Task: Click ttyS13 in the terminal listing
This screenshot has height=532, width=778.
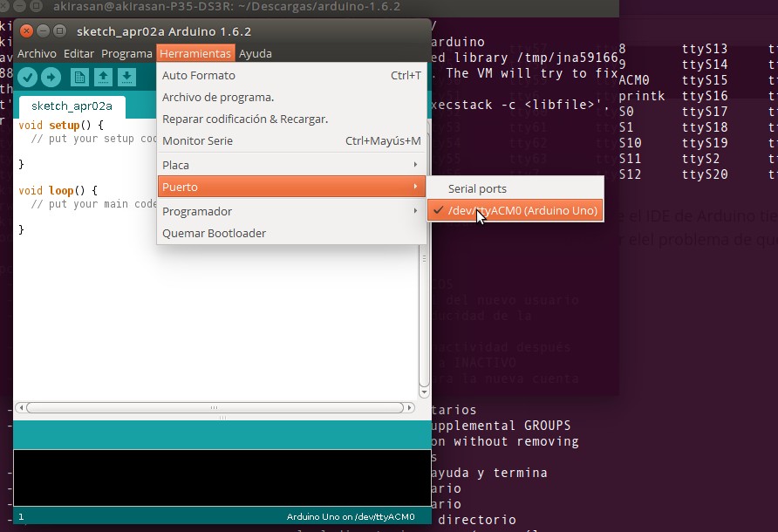Action: point(705,49)
